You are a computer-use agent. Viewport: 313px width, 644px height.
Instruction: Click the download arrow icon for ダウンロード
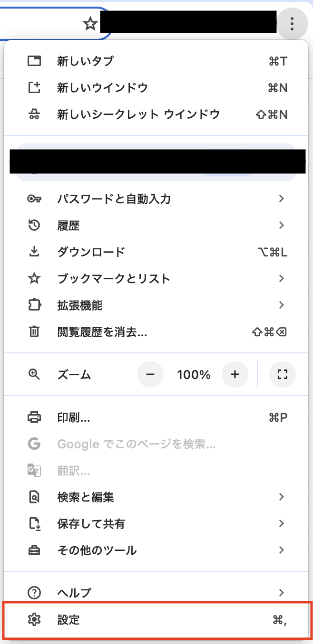[34, 252]
